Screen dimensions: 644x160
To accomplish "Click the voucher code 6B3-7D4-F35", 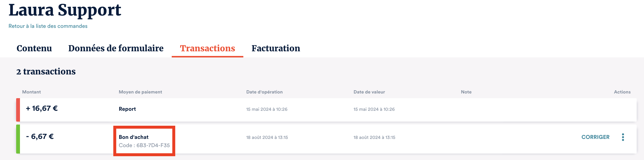I will point(153,145).
